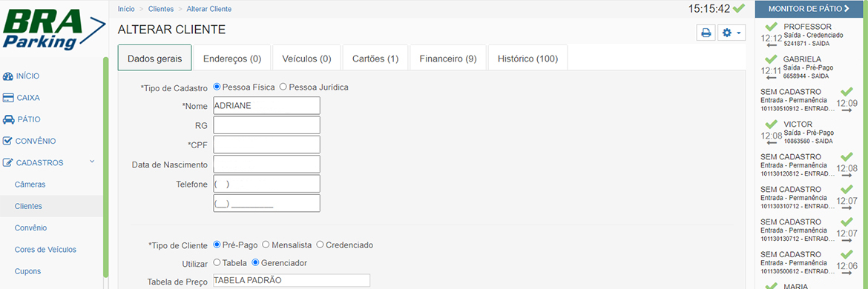Select Pessoa Jurídica radio button

(x=283, y=87)
